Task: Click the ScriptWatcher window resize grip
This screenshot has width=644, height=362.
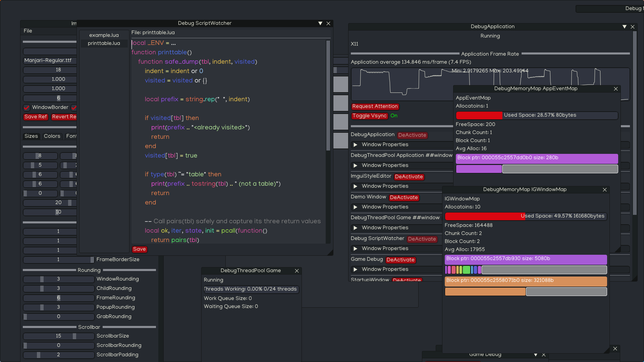Action: click(330, 253)
